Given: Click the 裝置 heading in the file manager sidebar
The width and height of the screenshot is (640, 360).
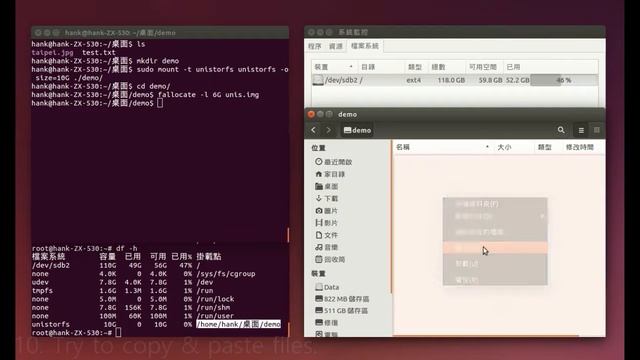Looking at the screenshot, I should tap(318, 273).
